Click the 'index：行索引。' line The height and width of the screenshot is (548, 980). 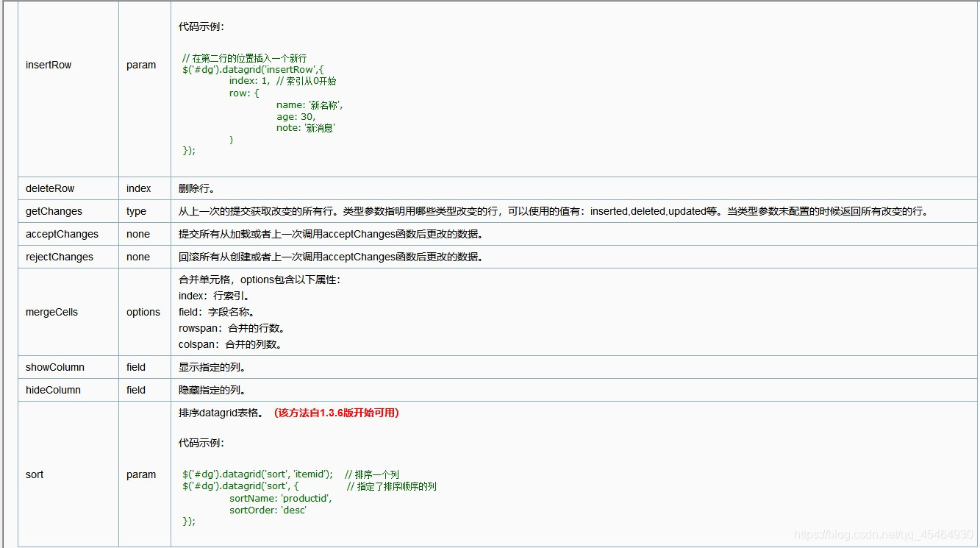coord(214,296)
